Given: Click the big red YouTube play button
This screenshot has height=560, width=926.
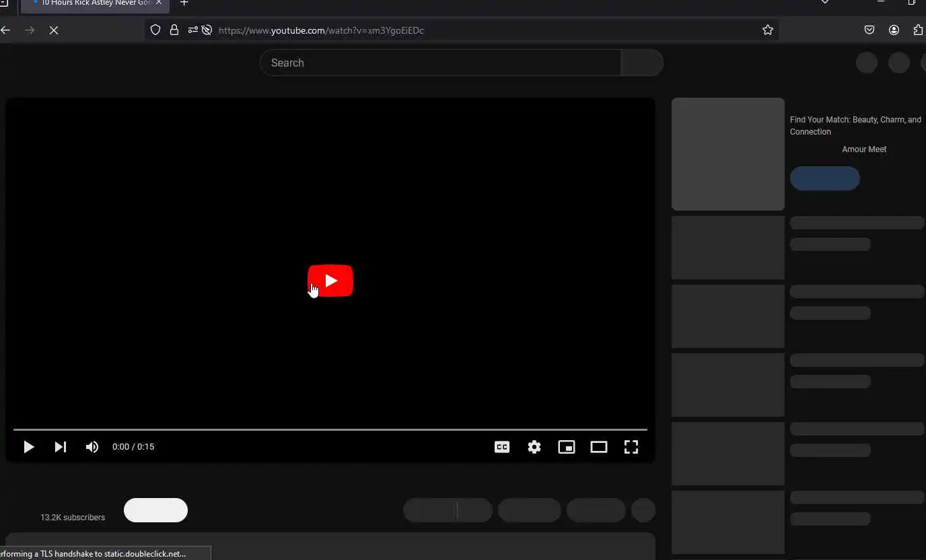Looking at the screenshot, I should (x=330, y=281).
